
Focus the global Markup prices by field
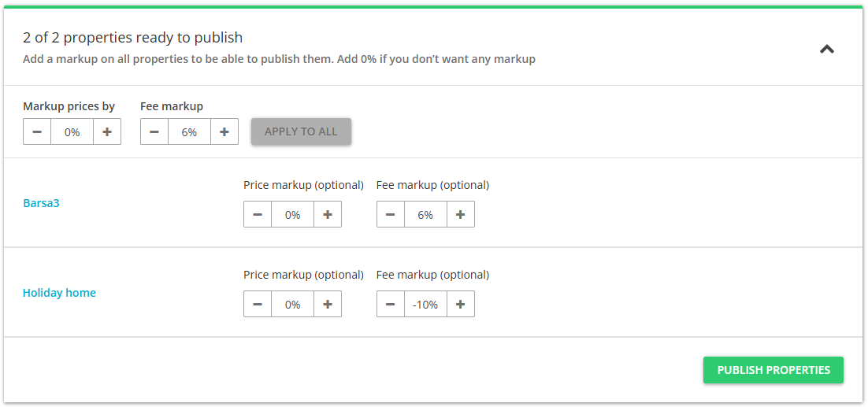(72, 131)
